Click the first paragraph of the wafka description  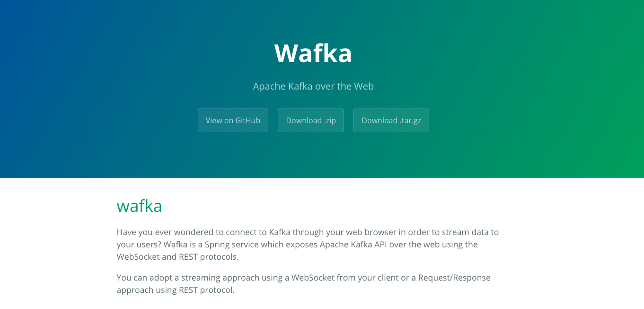click(x=308, y=244)
